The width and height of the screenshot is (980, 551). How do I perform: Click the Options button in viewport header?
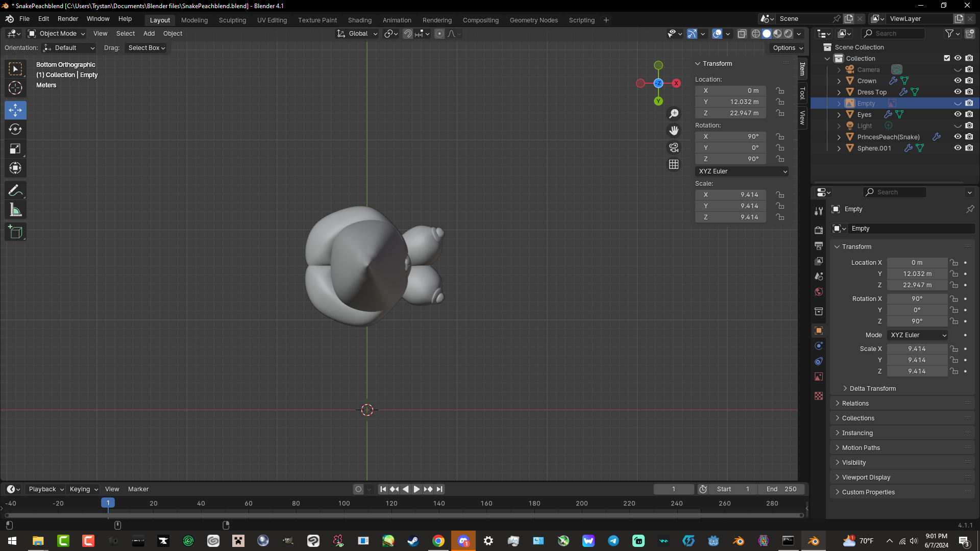(x=788, y=48)
